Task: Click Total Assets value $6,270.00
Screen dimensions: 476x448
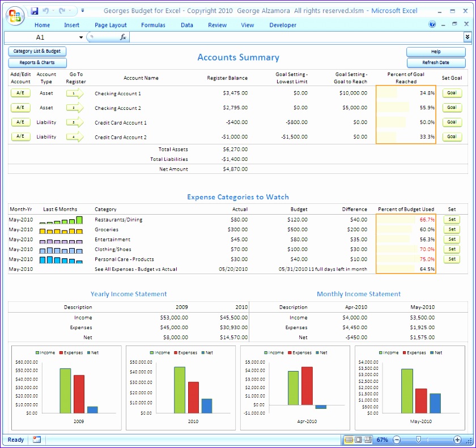Action: pyautogui.click(x=235, y=149)
